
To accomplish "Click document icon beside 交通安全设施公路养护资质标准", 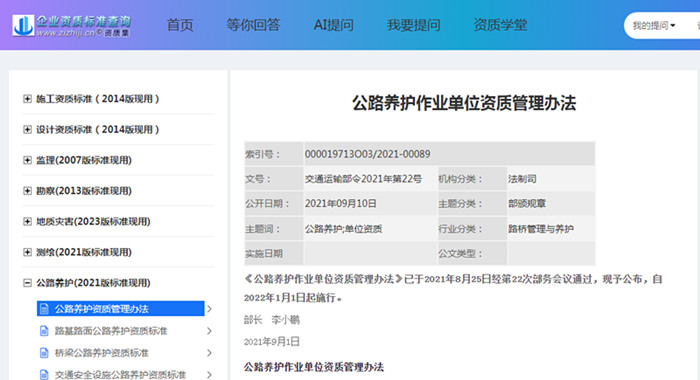I will (x=44, y=375).
